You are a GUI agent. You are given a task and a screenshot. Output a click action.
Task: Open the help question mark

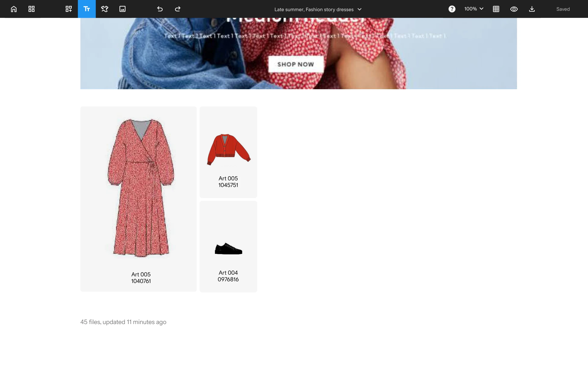click(x=452, y=9)
